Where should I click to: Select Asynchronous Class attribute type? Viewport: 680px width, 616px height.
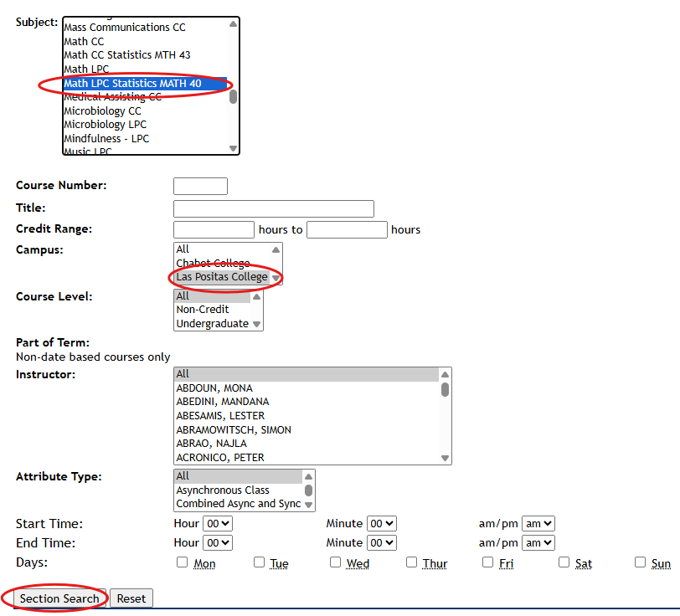pos(223,490)
